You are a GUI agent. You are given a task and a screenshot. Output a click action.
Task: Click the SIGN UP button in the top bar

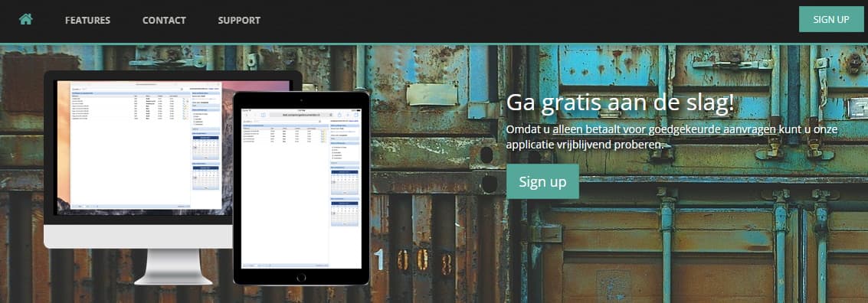coord(831,19)
